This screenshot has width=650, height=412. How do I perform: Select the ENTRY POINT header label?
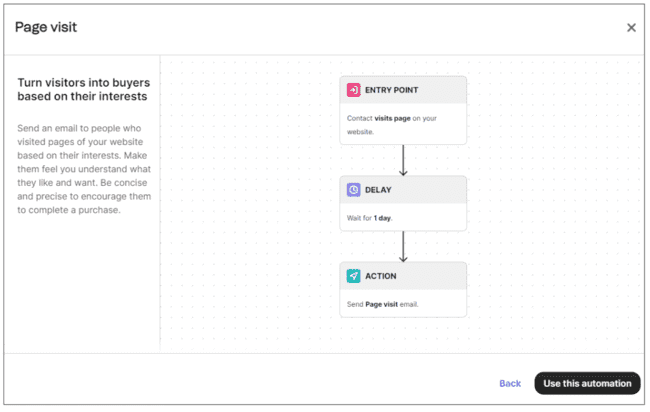click(x=394, y=90)
